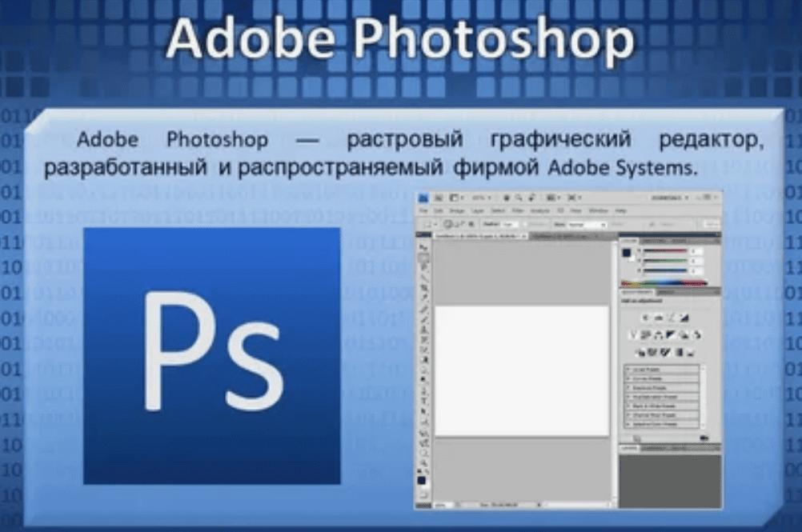802x532 pixels.
Task: Pick a color from the spectrum ramp
Action: 664,284
